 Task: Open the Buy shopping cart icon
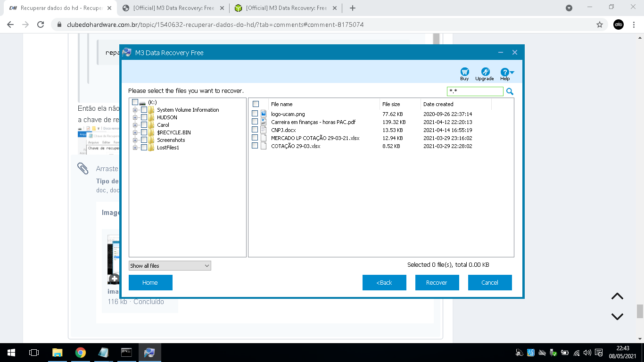(x=464, y=72)
